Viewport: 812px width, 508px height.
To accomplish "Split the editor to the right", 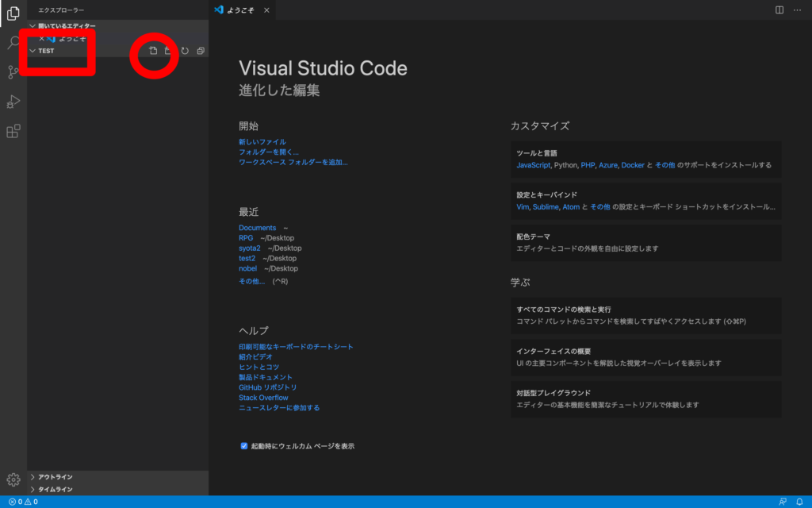I will (x=779, y=10).
